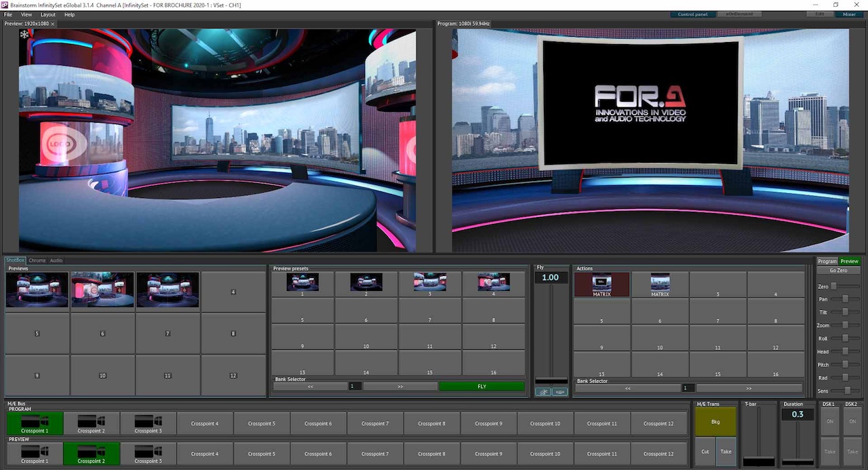
Task: Select Program bus Crosspoint 3 camera
Action: click(149, 423)
